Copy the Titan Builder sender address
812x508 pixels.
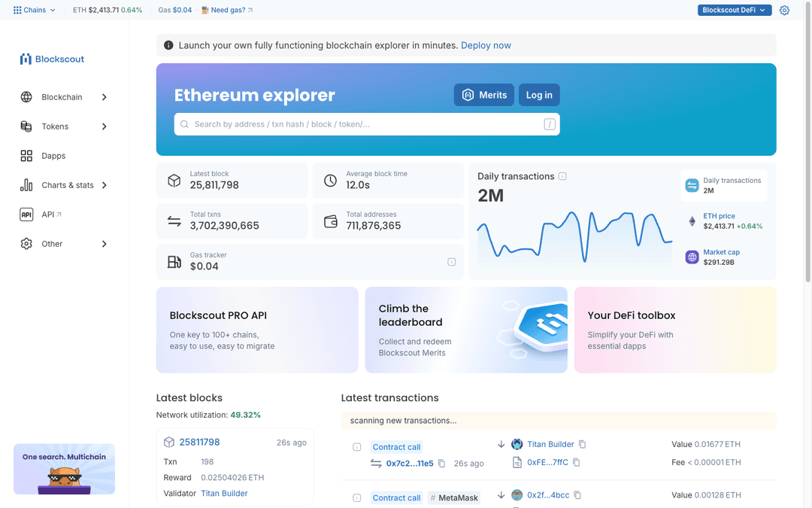[582, 444]
